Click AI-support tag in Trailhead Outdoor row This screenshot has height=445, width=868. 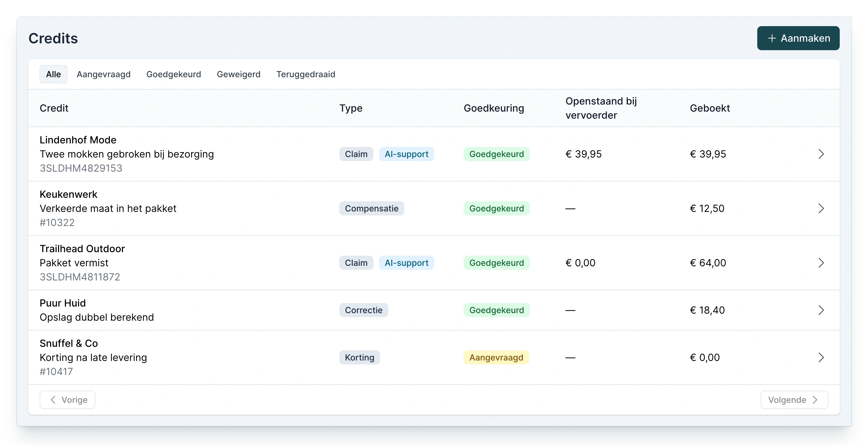(x=406, y=263)
